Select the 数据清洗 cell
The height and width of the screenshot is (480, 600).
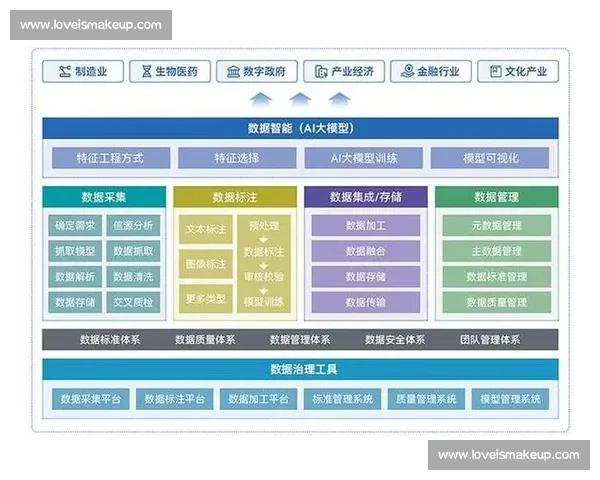click(x=133, y=277)
